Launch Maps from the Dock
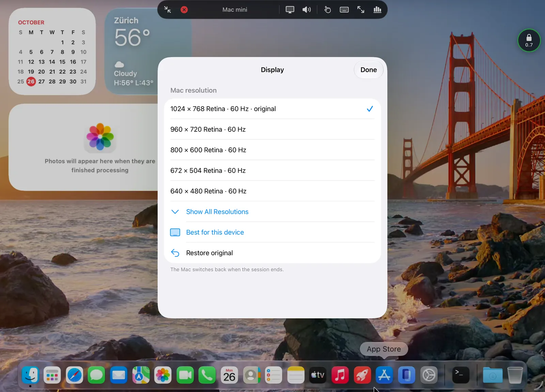The width and height of the screenshot is (545, 392). pyautogui.click(x=141, y=375)
